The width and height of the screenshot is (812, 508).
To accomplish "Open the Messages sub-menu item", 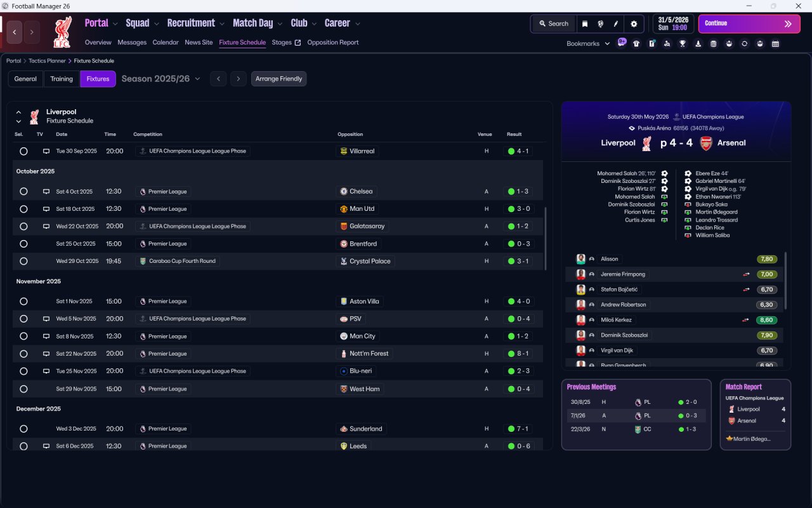I will pos(132,43).
